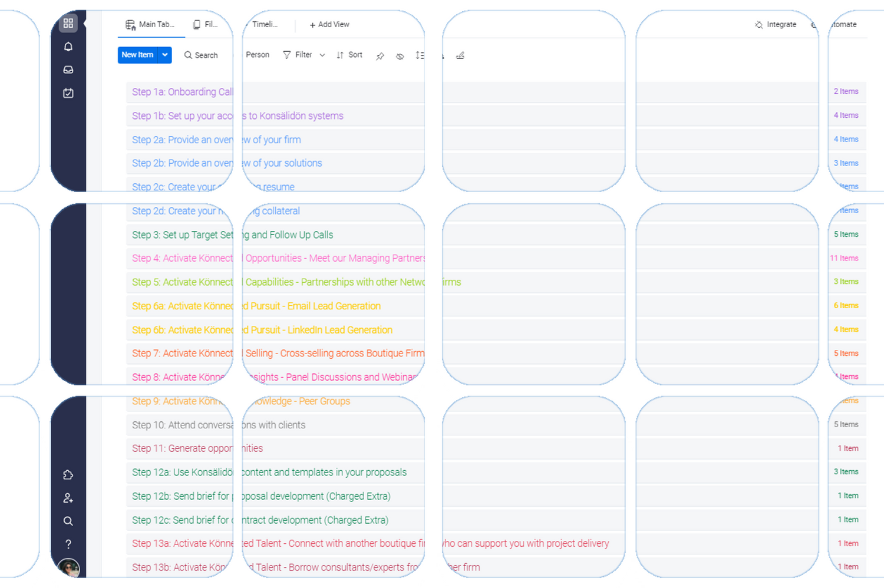884x588 pixels.
Task: Click the 4 Items count for Step 1b
Action: pyautogui.click(x=846, y=115)
